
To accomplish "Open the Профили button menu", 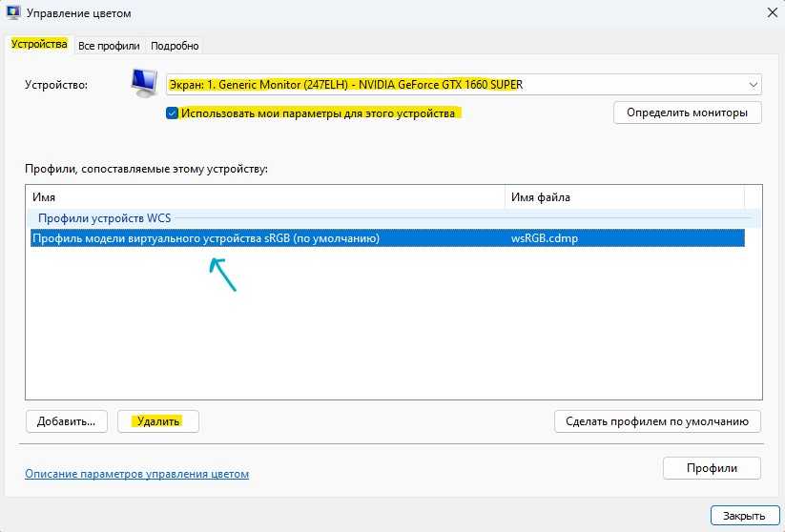I will click(712, 468).
